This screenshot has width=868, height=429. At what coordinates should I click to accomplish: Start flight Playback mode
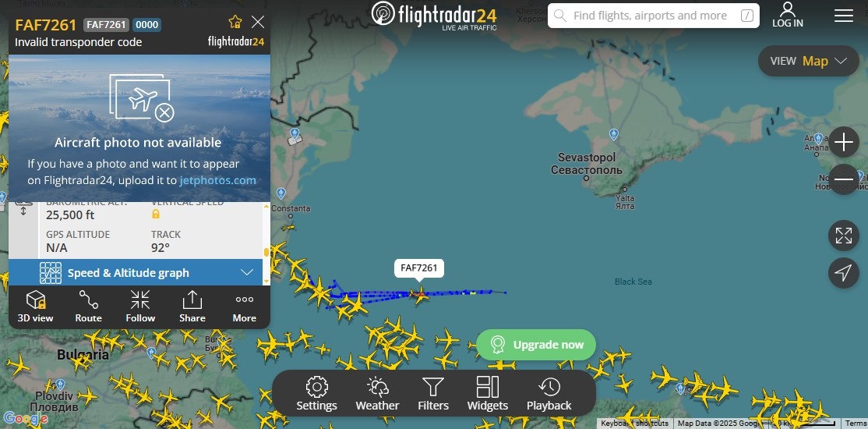click(549, 394)
